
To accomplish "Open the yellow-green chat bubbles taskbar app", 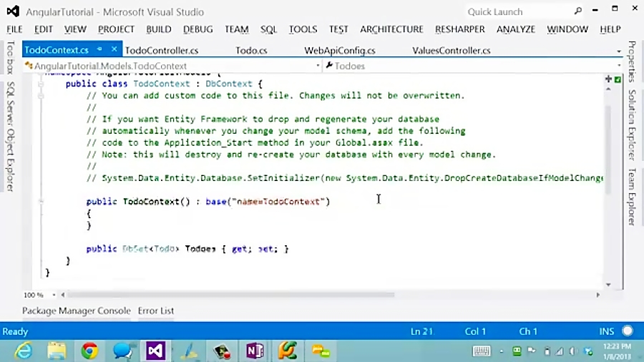I will [321, 351].
